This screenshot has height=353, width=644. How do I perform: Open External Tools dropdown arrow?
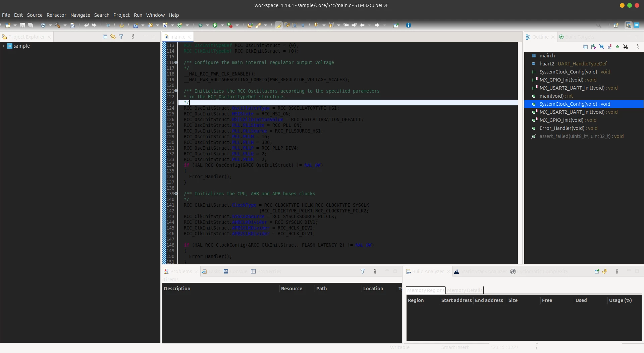point(237,25)
